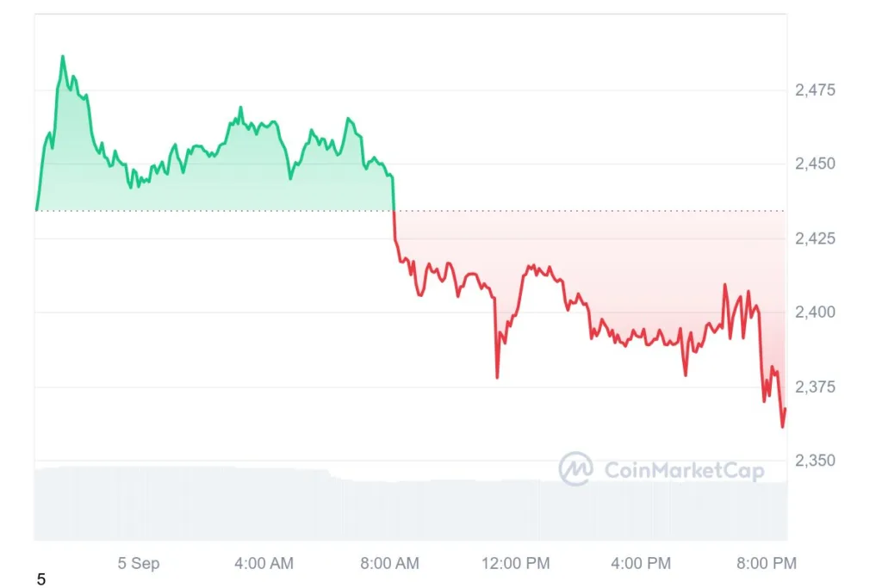Click the red drop spike near 12:00 PM

497,376
